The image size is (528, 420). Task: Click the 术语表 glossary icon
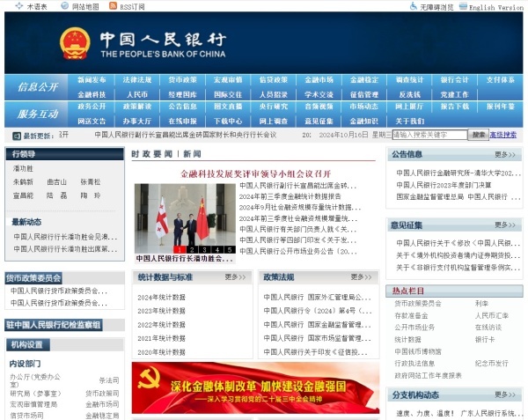coord(19,6)
